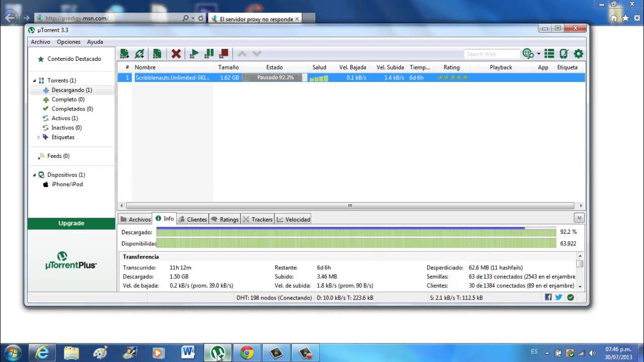Open Preferences via the gear icon
The image size is (644, 362).
tap(579, 54)
